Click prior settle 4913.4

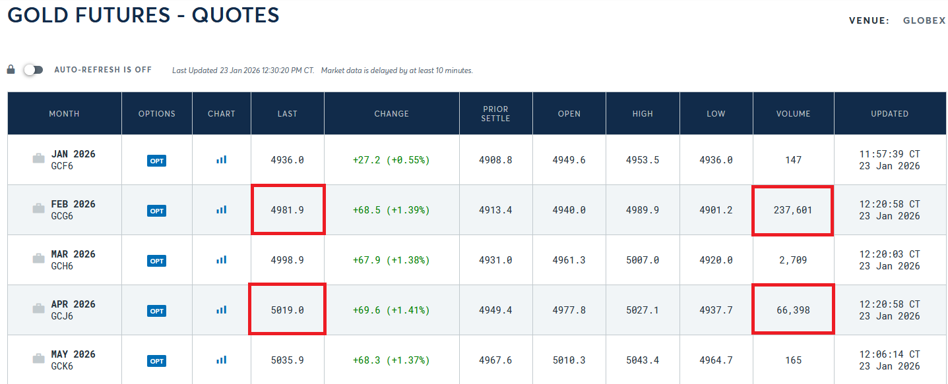pos(496,210)
